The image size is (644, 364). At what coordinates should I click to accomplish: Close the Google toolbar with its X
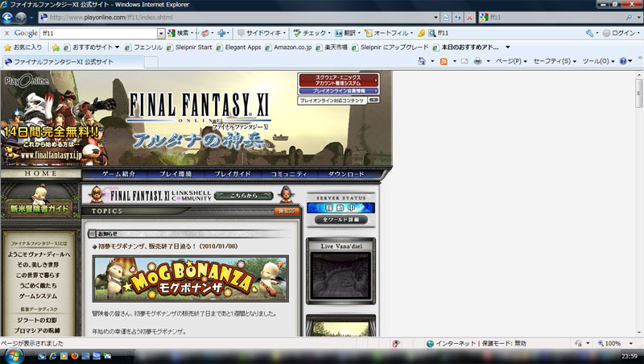6,33
